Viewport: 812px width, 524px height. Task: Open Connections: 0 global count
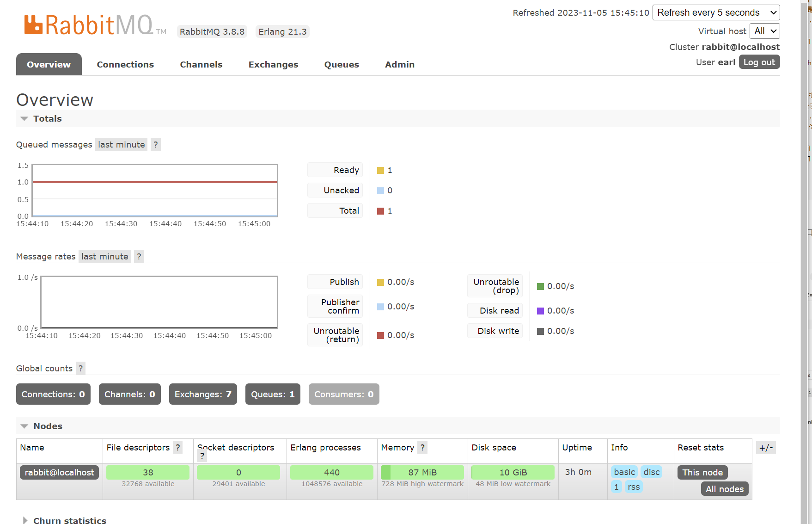(53, 394)
